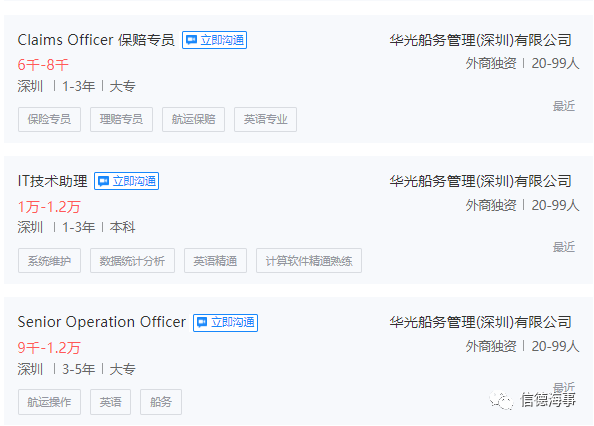Screen dimensions: 594x426
Task: Select the 航运操作 tag
Action: click(x=49, y=402)
